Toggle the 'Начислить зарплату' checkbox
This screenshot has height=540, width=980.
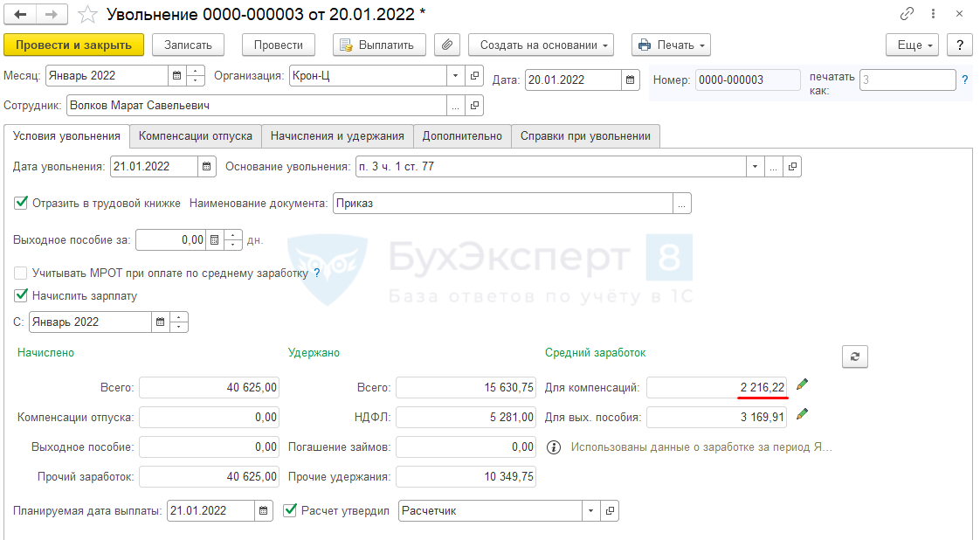click(x=21, y=295)
